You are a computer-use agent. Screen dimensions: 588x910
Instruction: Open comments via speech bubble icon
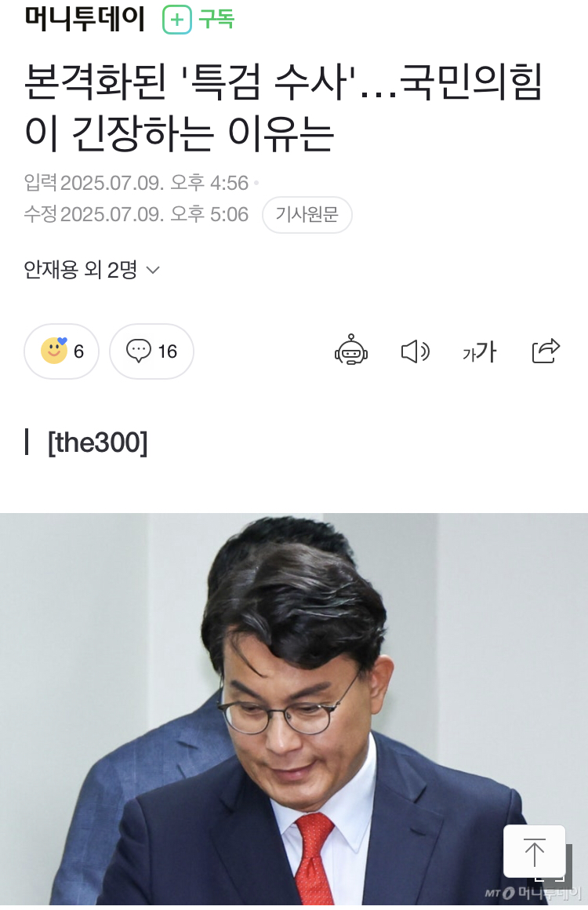point(139,351)
